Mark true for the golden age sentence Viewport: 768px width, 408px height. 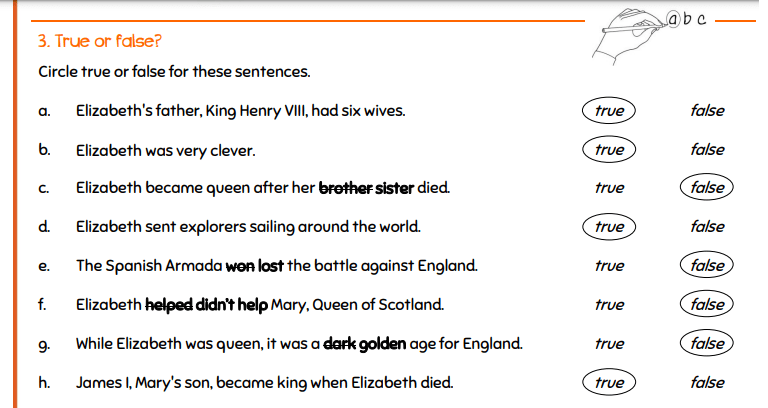click(608, 343)
